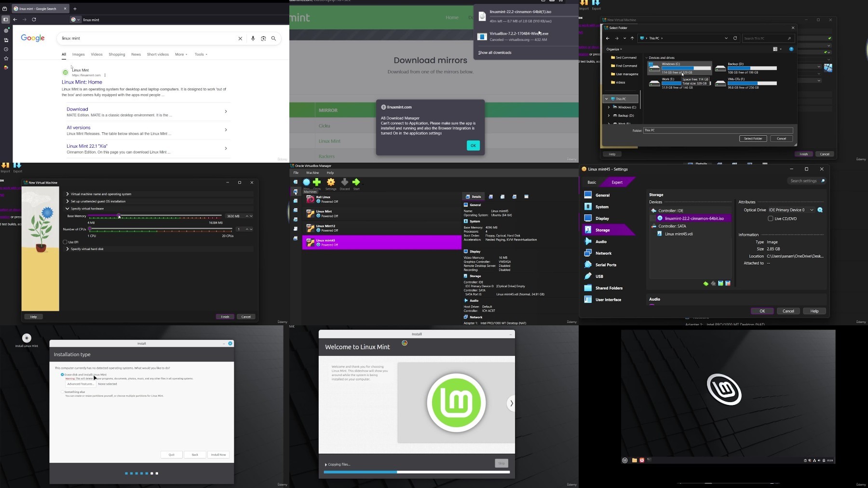Click the next slide arrow in Mint installer slideshow
Viewport: 868px width, 488px height.
[x=511, y=404]
